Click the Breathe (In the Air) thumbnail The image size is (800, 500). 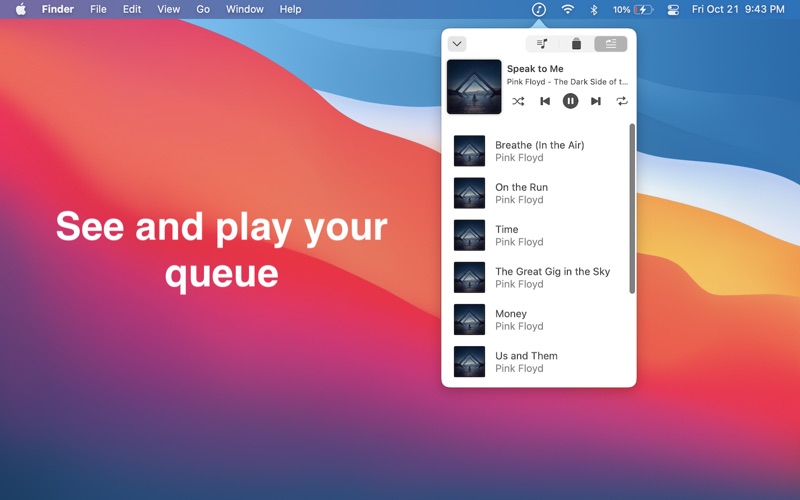tap(469, 151)
